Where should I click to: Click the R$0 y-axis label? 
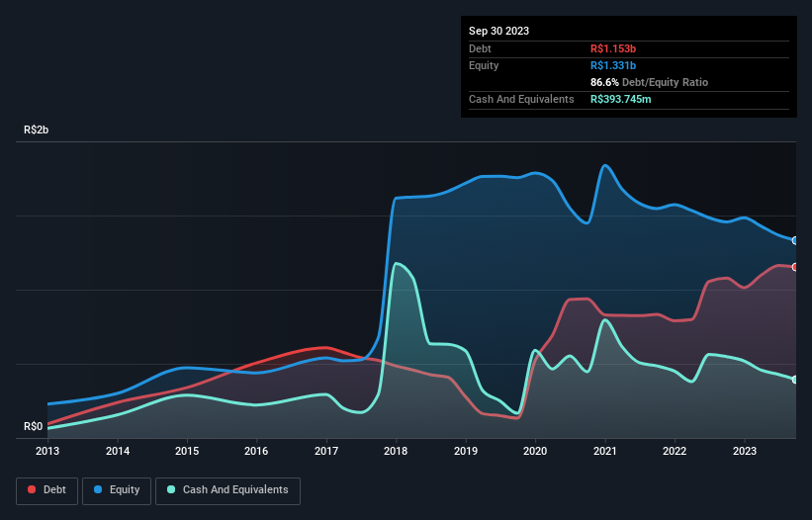[34, 426]
